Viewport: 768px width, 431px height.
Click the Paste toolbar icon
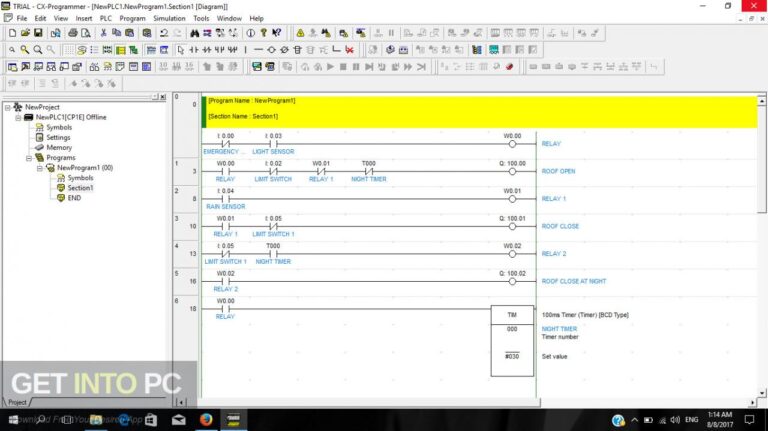click(x=129, y=33)
